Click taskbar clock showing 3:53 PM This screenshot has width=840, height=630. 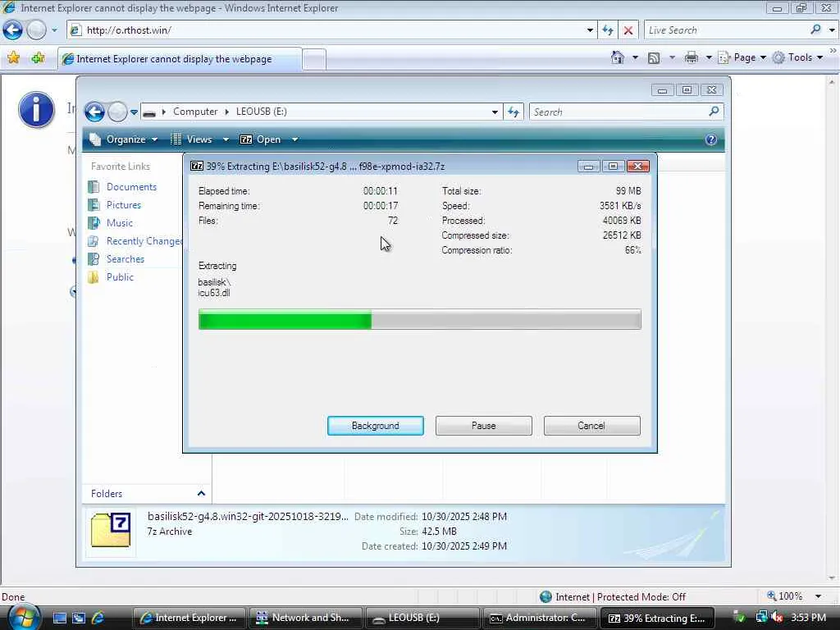[x=808, y=617]
